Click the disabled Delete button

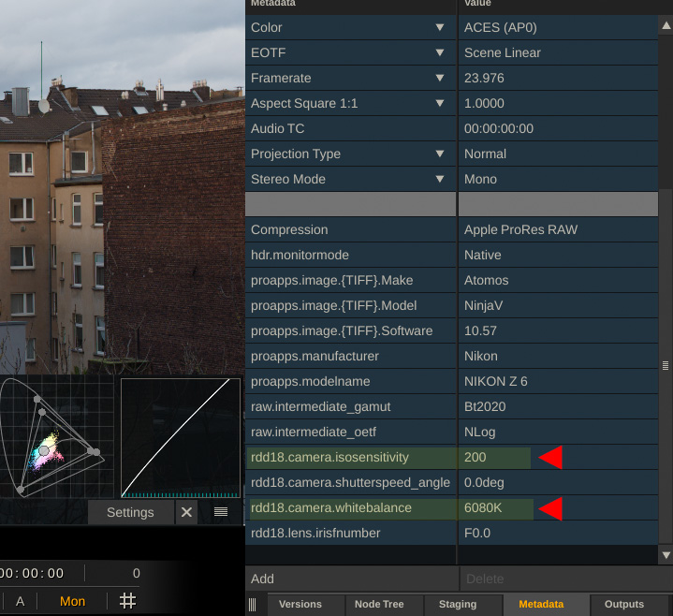coord(565,579)
